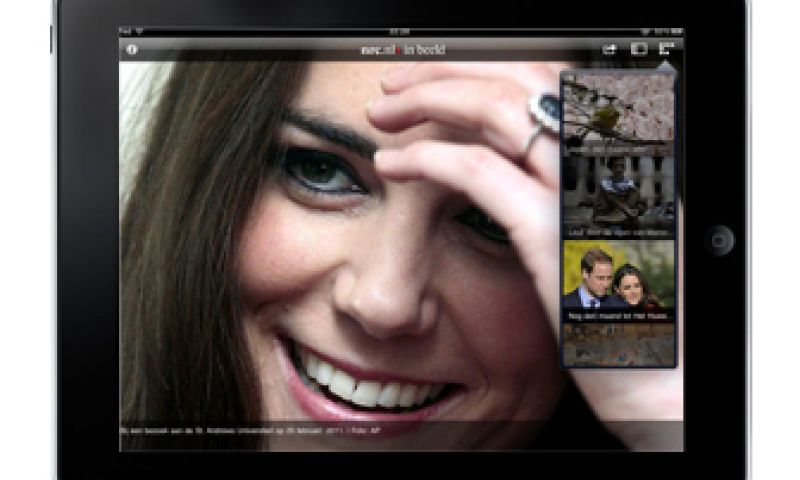Open the partly visible bottom popover thumbnail

[x=618, y=344]
